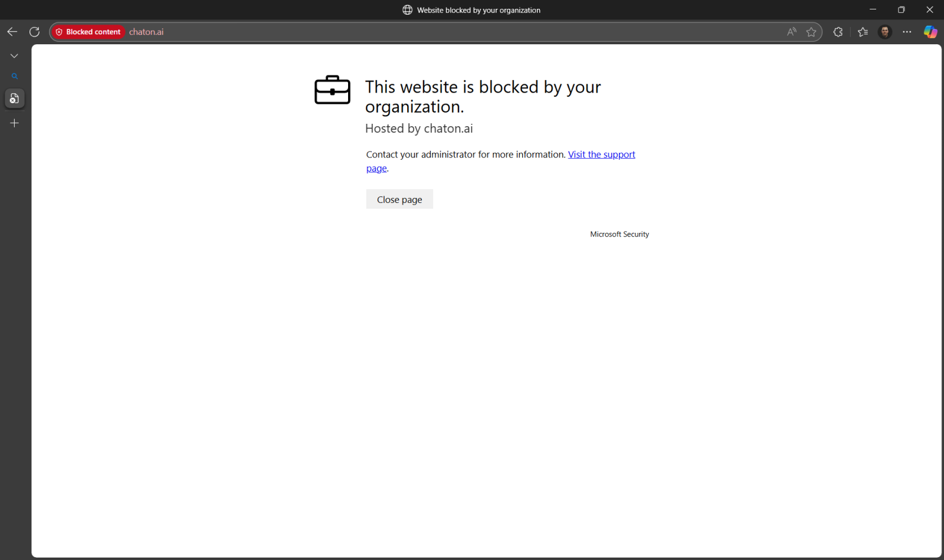Open the user profile avatar
The width and height of the screenshot is (944, 560).
pos(884,32)
